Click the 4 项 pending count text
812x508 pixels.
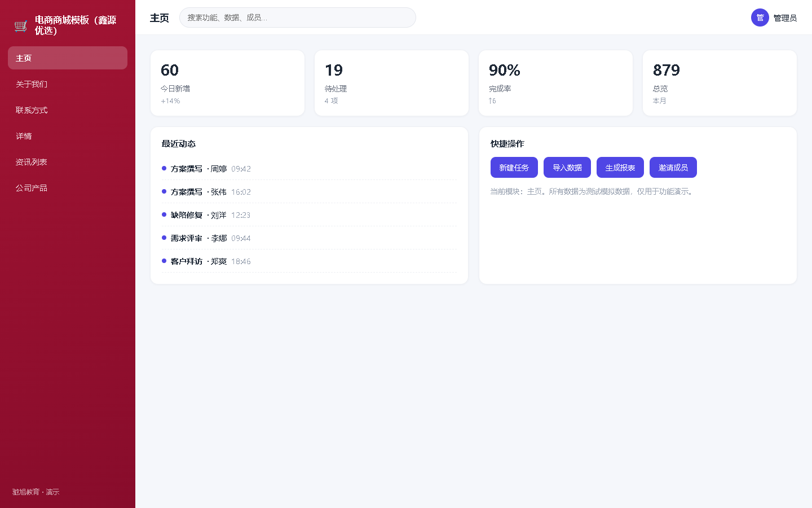[x=332, y=101]
